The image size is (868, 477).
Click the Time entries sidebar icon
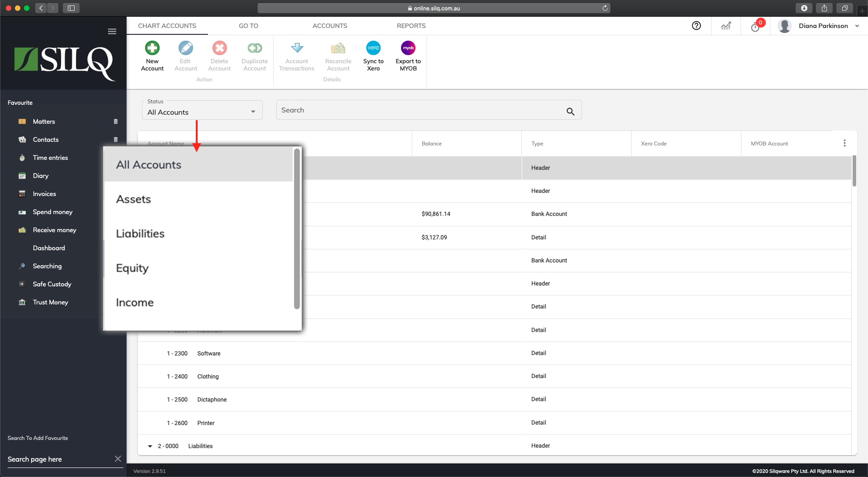[x=22, y=158]
